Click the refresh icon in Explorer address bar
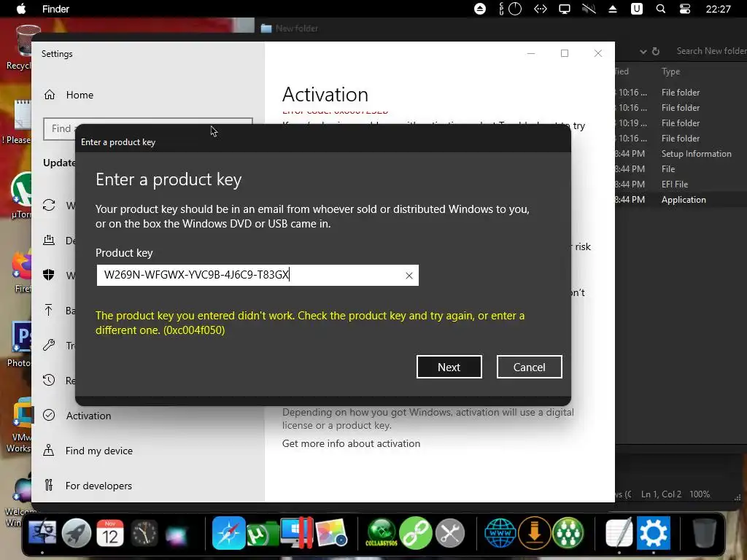747x560 pixels. coord(656,51)
